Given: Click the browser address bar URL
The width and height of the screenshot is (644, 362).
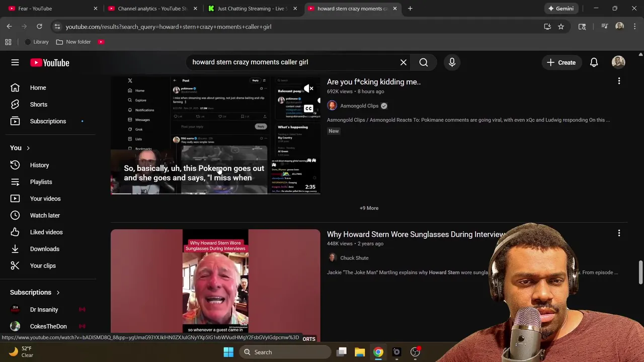Looking at the screenshot, I should (x=169, y=27).
